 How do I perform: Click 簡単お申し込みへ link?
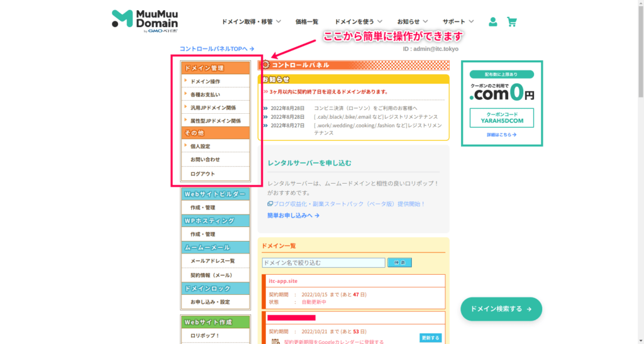click(293, 215)
